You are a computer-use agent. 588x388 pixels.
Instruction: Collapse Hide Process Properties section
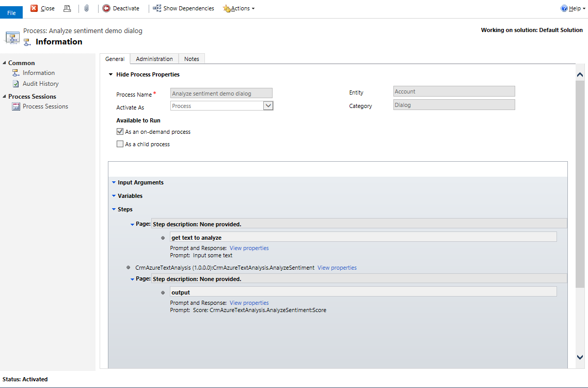[x=110, y=74]
